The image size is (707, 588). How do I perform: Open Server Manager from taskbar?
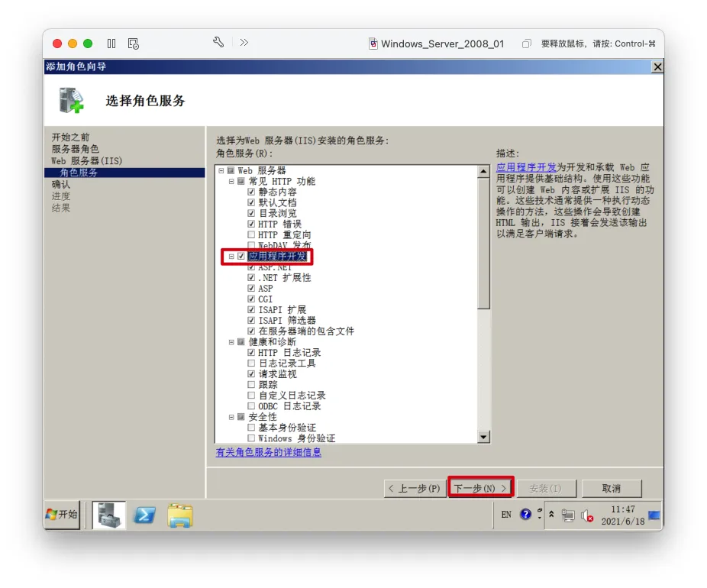click(x=109, y=515)
